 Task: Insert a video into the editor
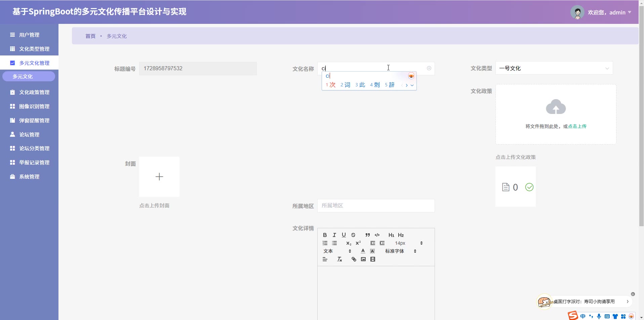click(372, 259)
